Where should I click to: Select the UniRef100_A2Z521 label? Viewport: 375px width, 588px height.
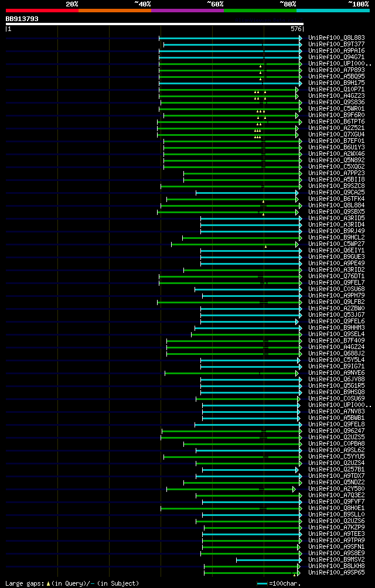336,128
